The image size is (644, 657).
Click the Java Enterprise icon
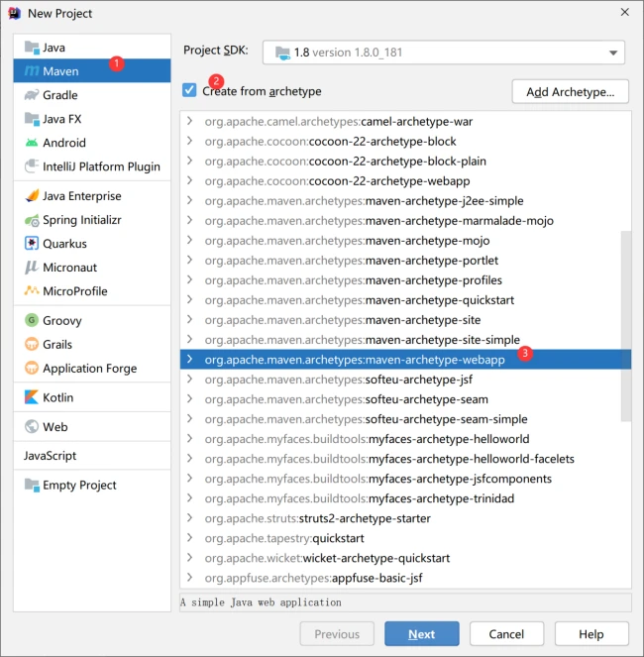coord(32,195)
